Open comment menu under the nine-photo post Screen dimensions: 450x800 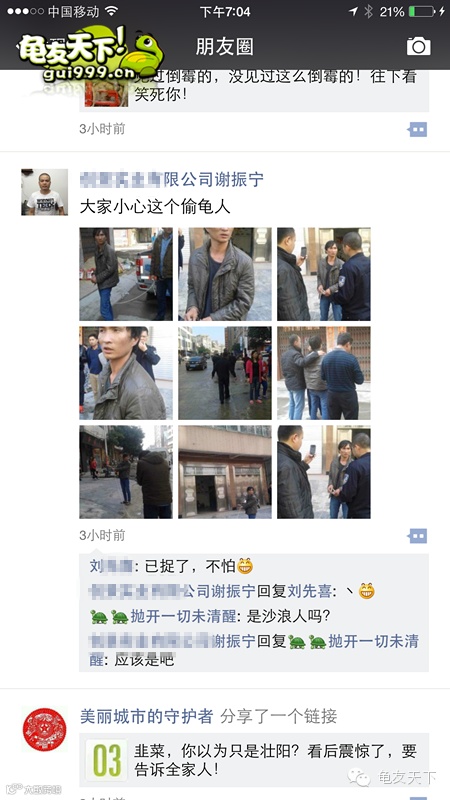tap(417, 536)
